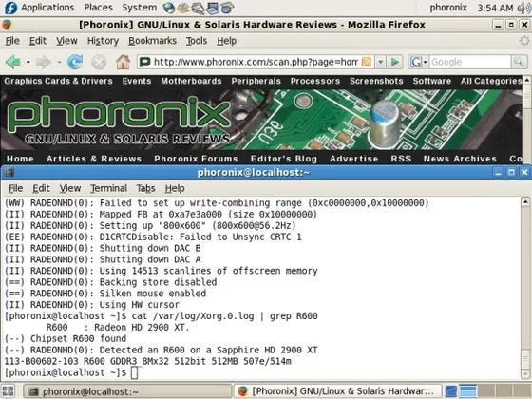The height and width of the screenshot is (399, 532).
Task: Follow the Phoronix Forums link
Action: 196,159
